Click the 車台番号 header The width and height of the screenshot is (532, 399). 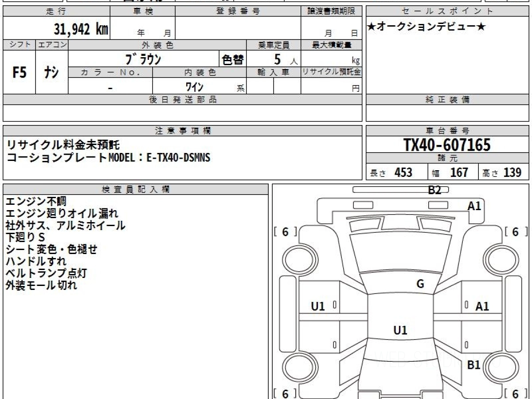tap(447, 131)
